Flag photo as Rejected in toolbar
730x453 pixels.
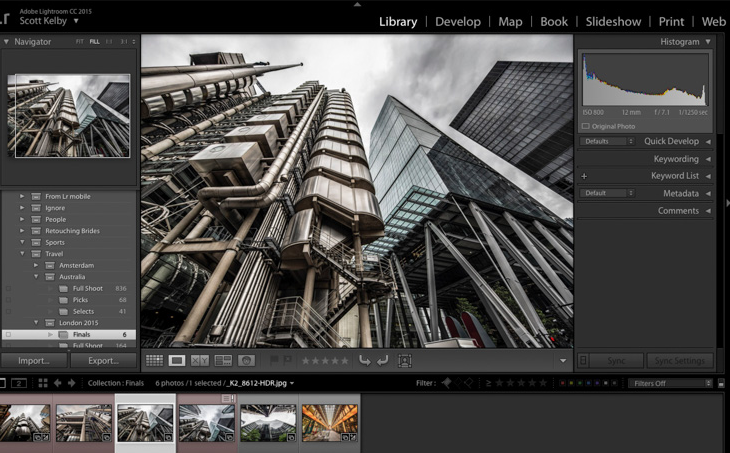click(288, 360)
